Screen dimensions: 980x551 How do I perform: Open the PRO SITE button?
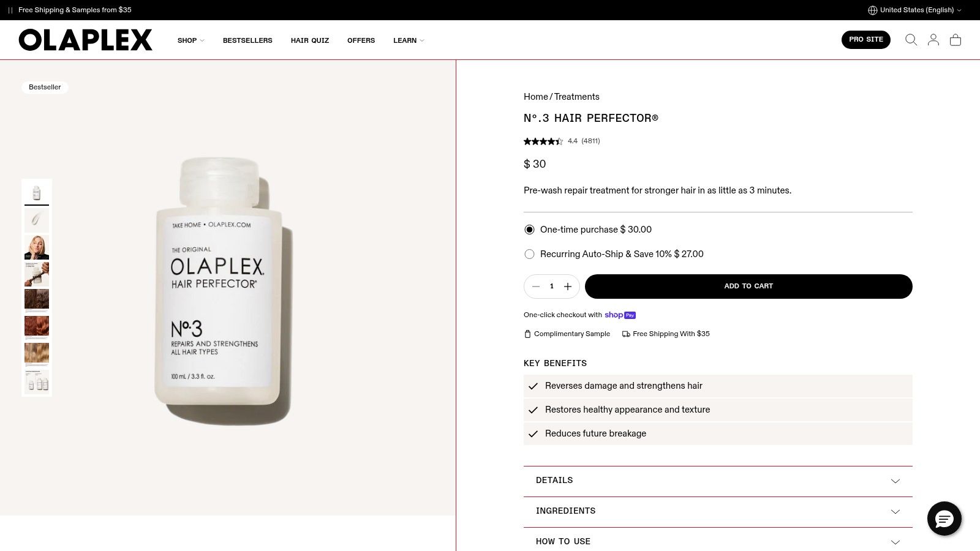pos(865,40)
